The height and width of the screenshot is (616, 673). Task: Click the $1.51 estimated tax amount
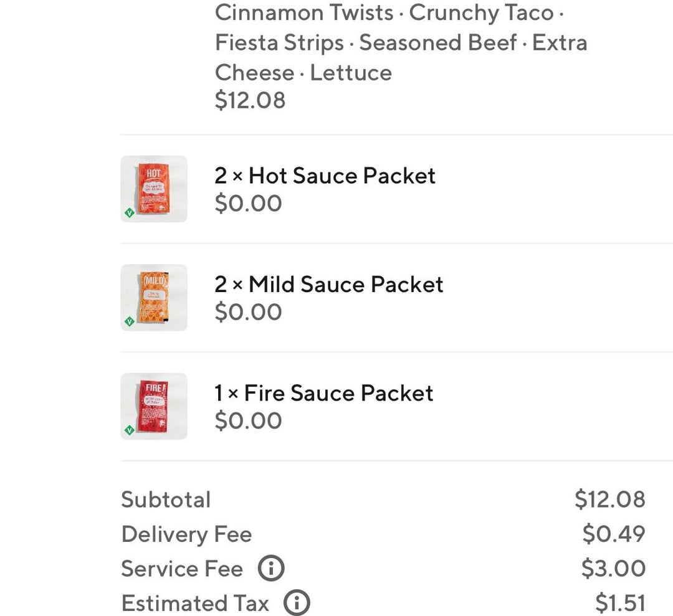pyautogui.click(x=620, y=603)
